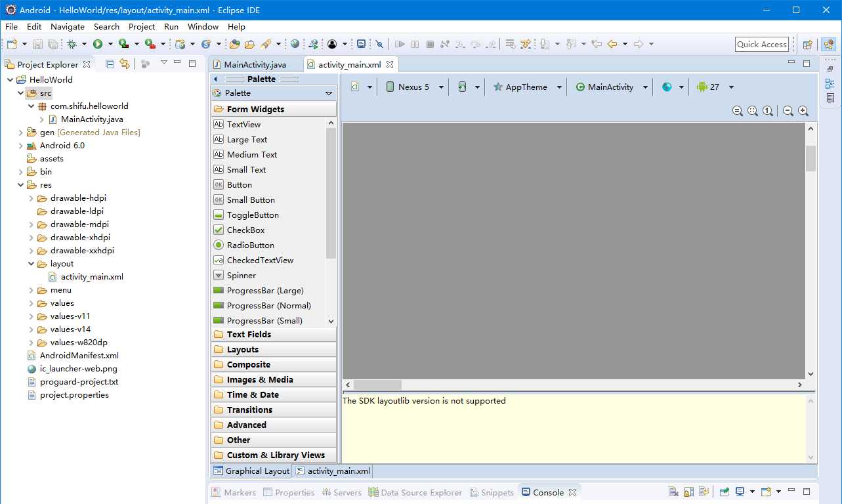Click the canvas horizontal scrollbar thumb
The width and height of the screenshot is (842, 504).
[377, 385]
